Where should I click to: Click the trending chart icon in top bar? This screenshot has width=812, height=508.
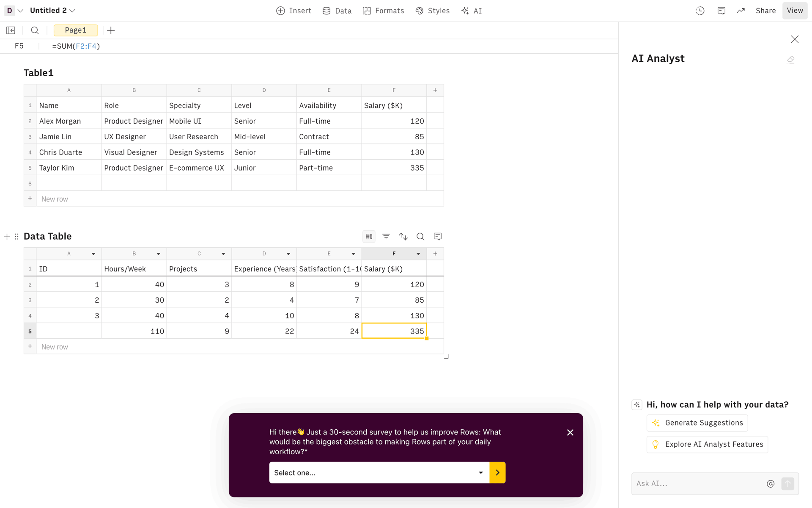tap(741, 11)
